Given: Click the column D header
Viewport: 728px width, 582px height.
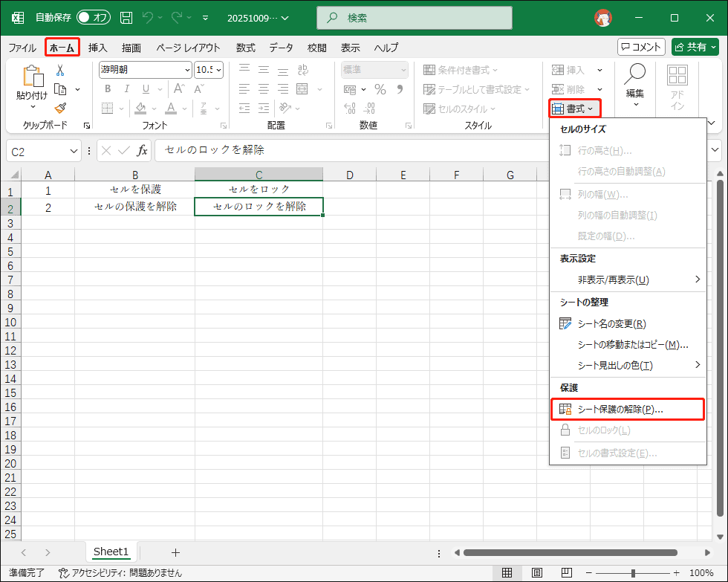Looking at the screenshot, I should point(350,175).
